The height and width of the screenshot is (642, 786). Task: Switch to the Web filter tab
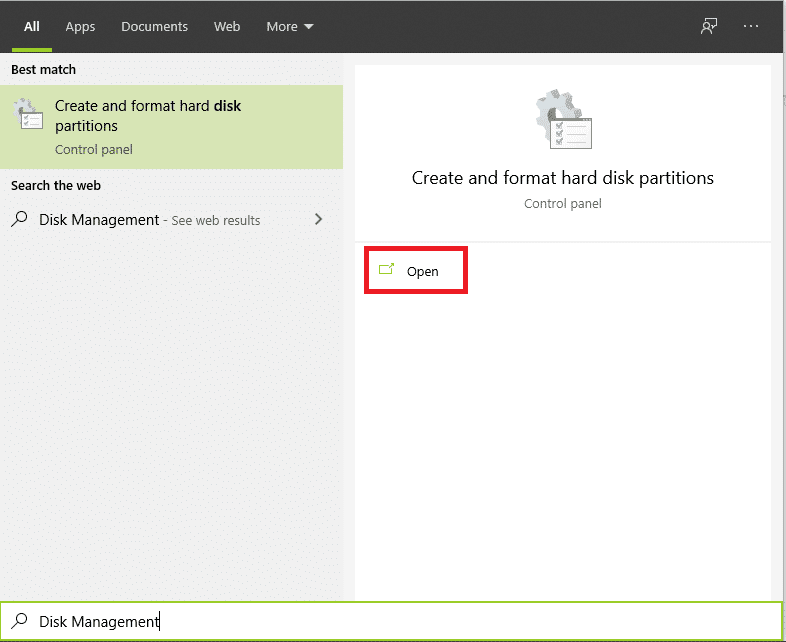227,27
